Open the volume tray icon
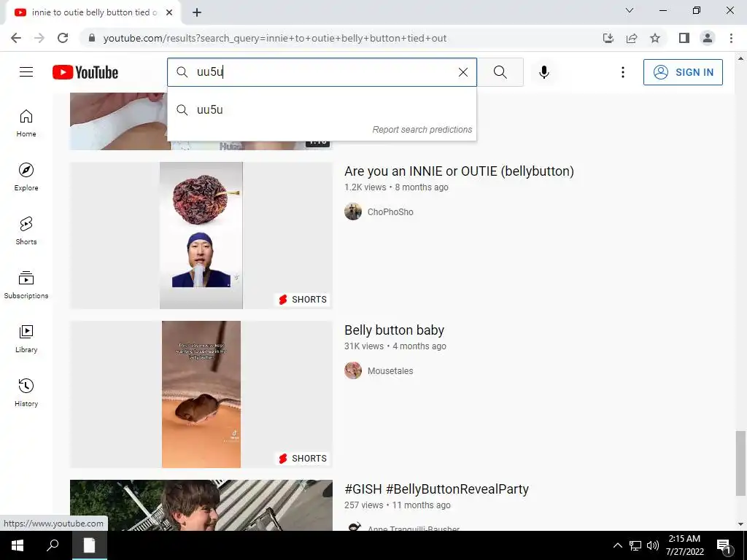Screen dimensions: 747x560 [x=653, y=545]
